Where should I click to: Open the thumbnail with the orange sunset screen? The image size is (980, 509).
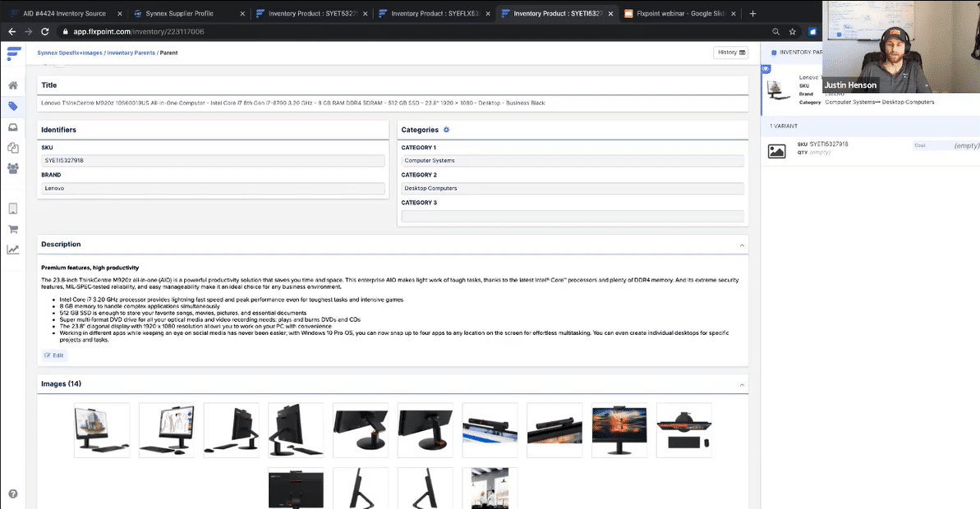(x=619, y=430)
